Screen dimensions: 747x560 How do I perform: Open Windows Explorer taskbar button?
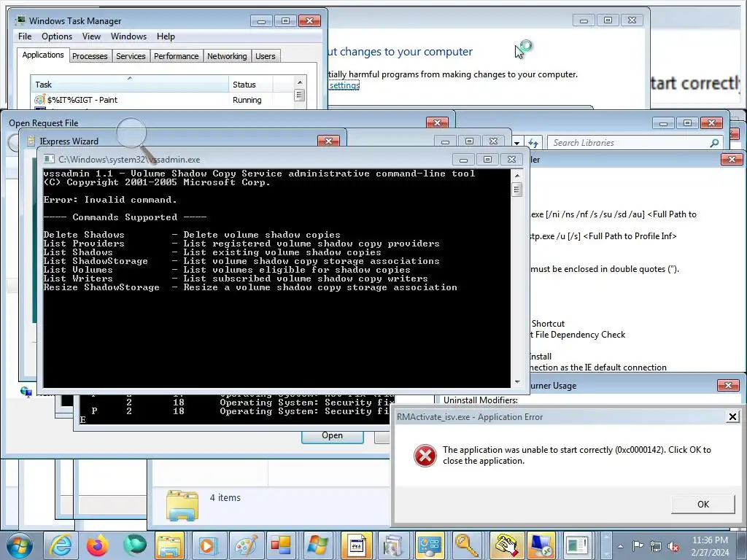[x=169, y=545]
